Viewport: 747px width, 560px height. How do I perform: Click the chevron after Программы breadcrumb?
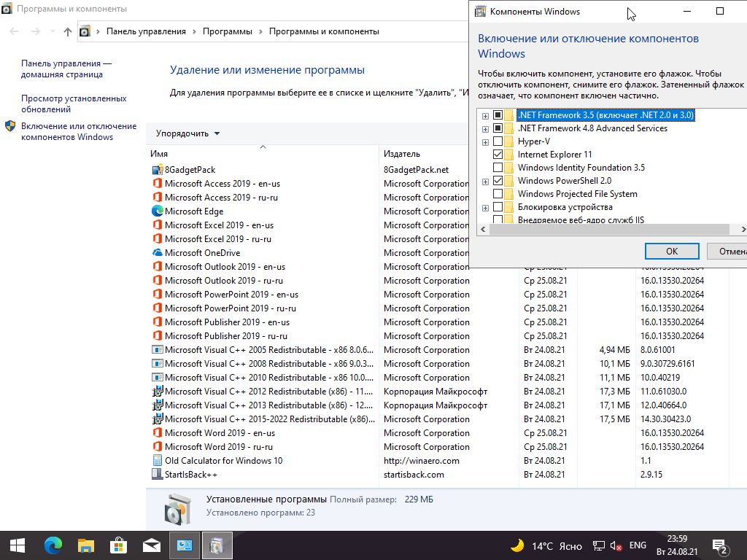pyautogui.click(x=260, y=31)
